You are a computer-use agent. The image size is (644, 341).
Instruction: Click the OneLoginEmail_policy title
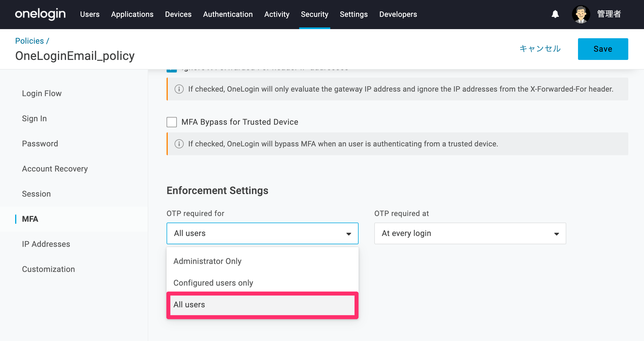click(75, 56)
